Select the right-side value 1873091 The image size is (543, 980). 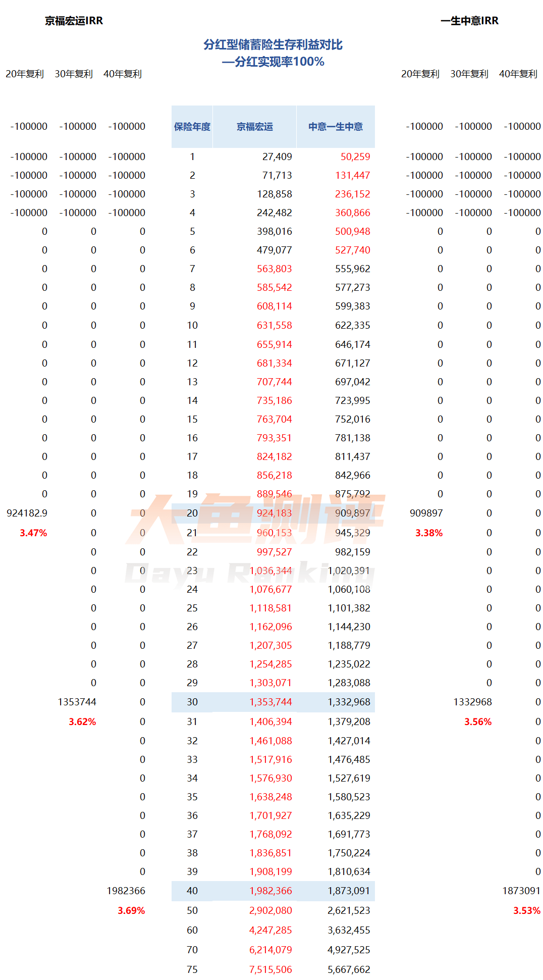click(x=522, y=891)
